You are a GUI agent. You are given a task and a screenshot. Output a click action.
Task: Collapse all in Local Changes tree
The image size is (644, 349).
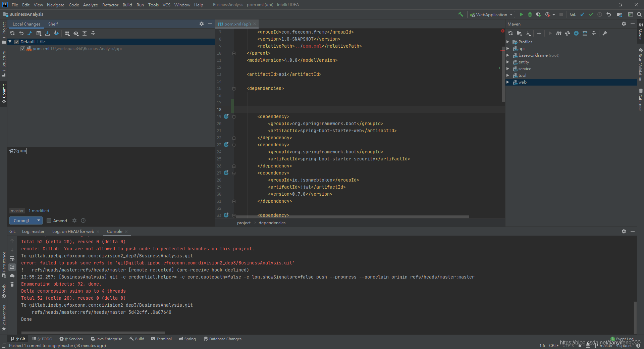93,33
